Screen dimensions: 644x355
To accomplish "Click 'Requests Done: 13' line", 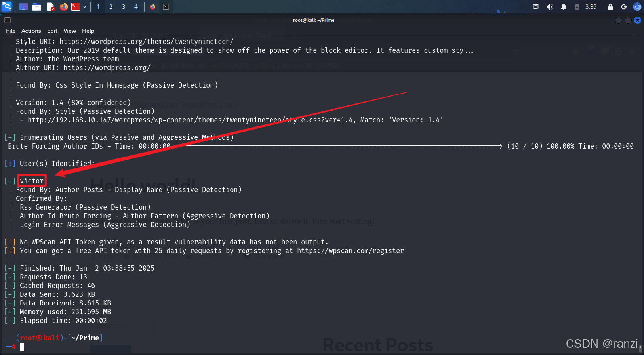I will tap(46, 277).
